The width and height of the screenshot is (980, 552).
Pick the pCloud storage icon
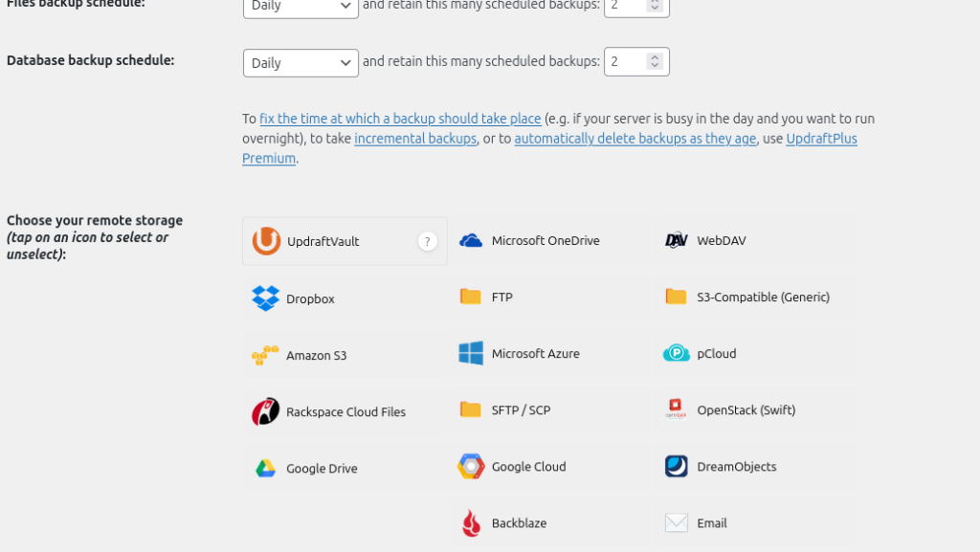point(677,353)
